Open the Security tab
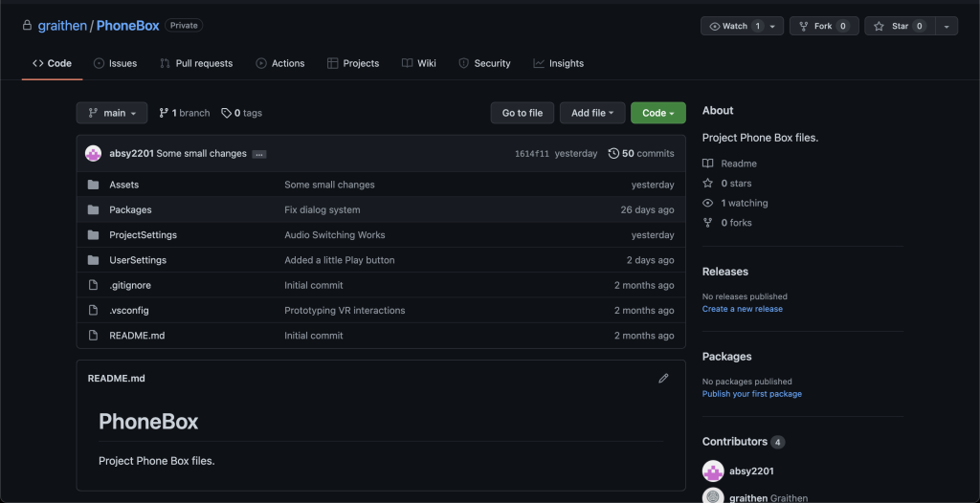Screen dimensions: 980x503 click(484, 63)
